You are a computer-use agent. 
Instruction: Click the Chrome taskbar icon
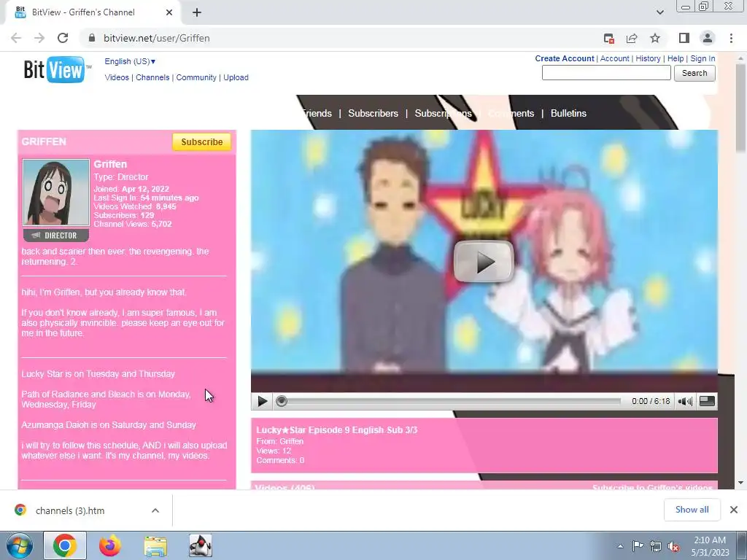65,545
